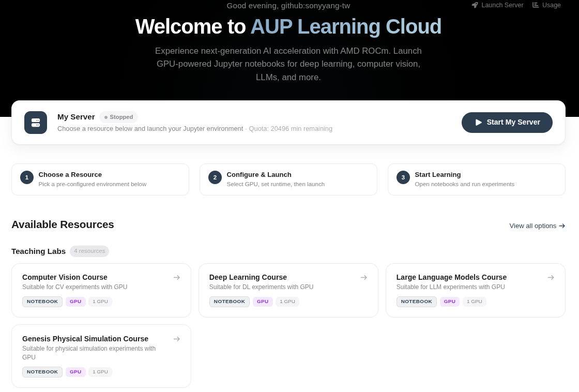The width and height of the screenshot is (579, 392).
Task: Select the Deep Learning Course title
Action: click(x=248, y=277)
